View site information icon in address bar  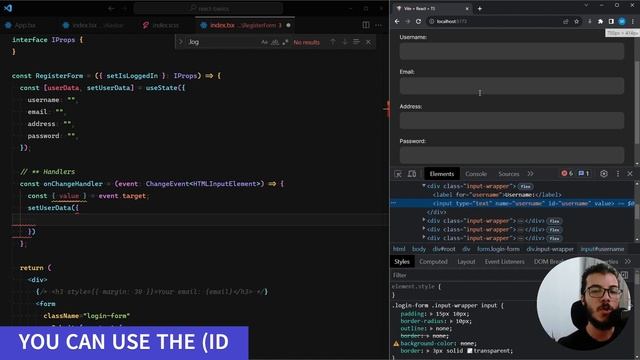tap(431, 21)
